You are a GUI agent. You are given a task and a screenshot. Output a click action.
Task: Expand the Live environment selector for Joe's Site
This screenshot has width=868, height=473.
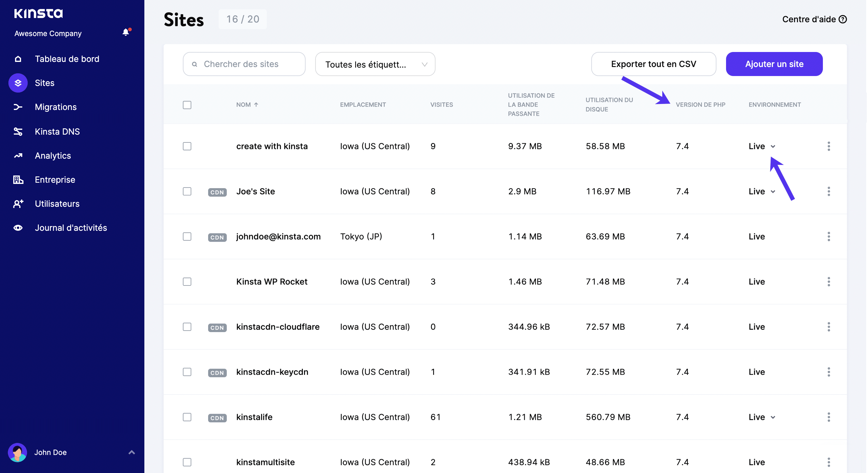coord(773,191)
